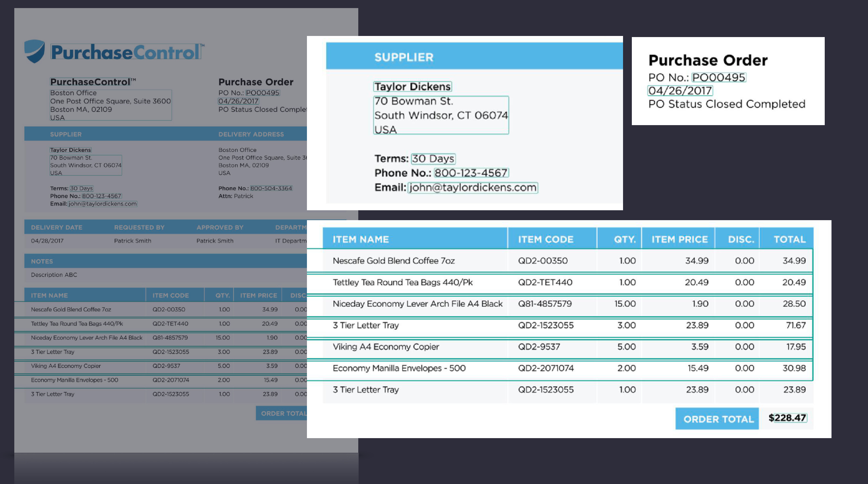
Task: Select the Taylor Dickens supplier name field
Action: pos(412,87)
